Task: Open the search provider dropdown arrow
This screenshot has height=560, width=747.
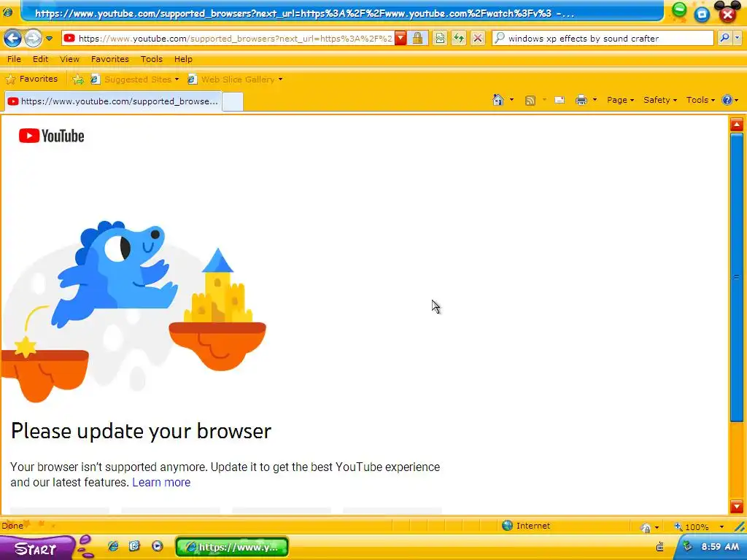Action: point(738,38)
